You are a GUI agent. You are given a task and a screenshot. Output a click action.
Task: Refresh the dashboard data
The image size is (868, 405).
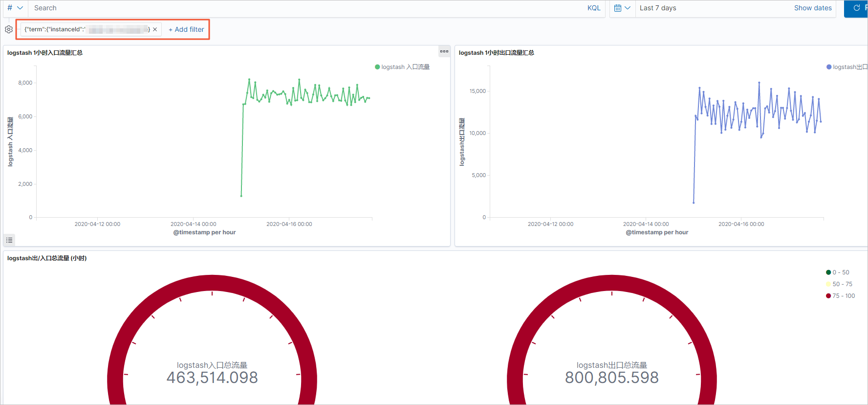tap(856, 8)
